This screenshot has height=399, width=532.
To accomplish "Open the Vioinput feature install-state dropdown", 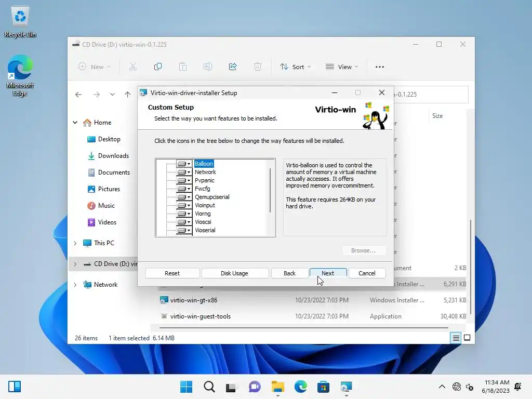I will (184, 205).
